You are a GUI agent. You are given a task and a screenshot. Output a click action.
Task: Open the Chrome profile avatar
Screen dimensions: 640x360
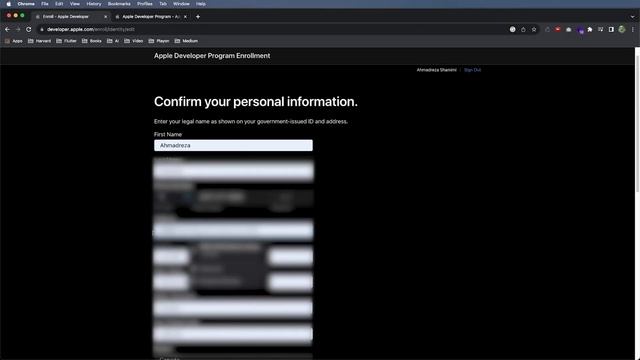click(622, 29)
